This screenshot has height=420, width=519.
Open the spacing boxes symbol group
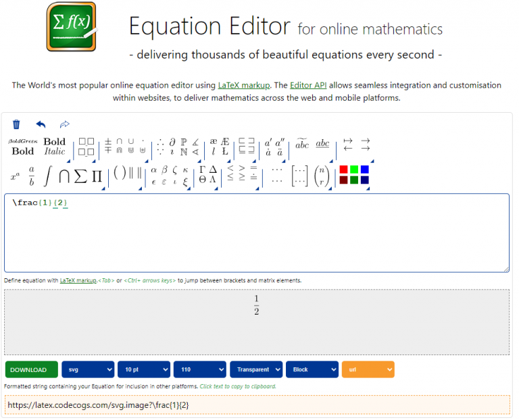[x=86, y=147]
